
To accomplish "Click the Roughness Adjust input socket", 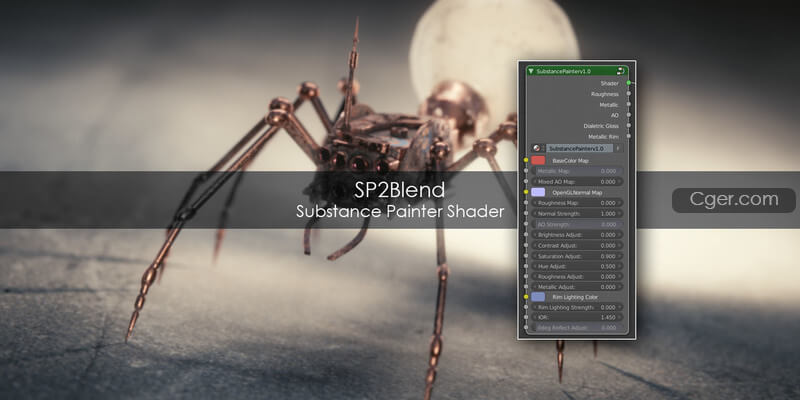I will click(x=526, y=277).
